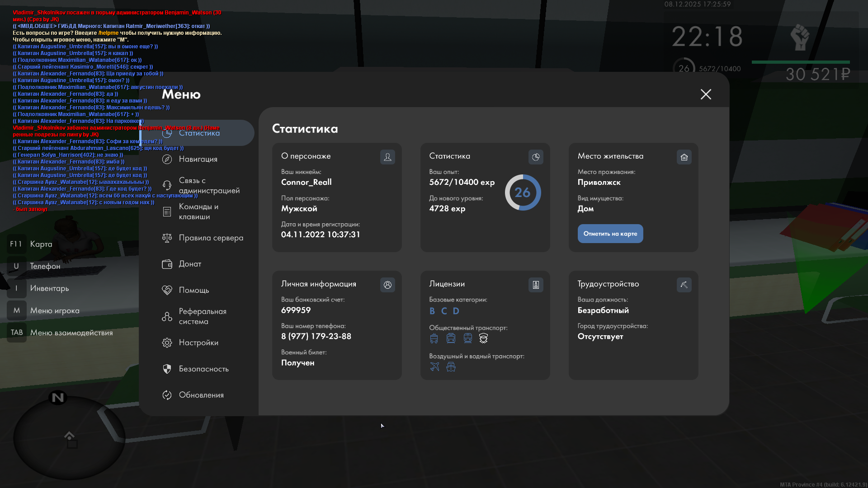Image resolution: width=868 pixels, height=488 pixels.
Task: Select the Донат menu entry
Action: pos(190,264)
